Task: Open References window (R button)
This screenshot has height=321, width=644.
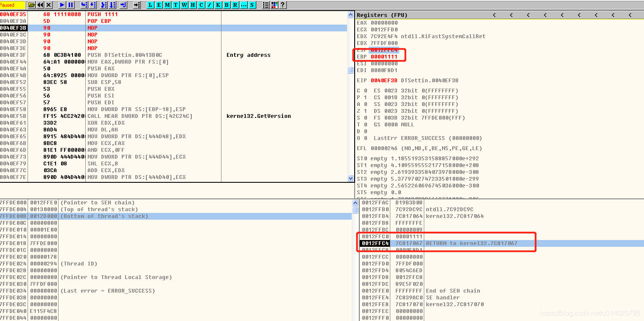Action: [x=235, y=5]
